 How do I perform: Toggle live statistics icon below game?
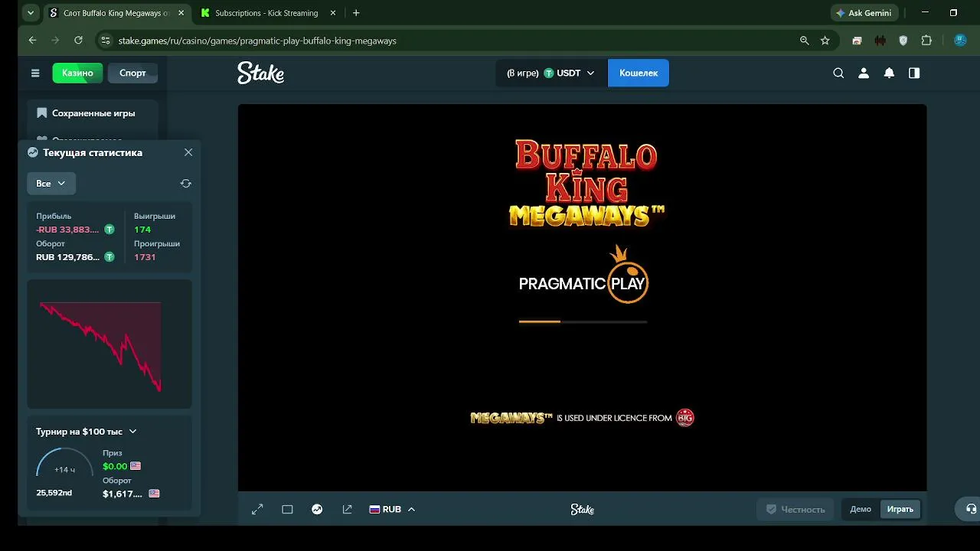pos(317,509)
